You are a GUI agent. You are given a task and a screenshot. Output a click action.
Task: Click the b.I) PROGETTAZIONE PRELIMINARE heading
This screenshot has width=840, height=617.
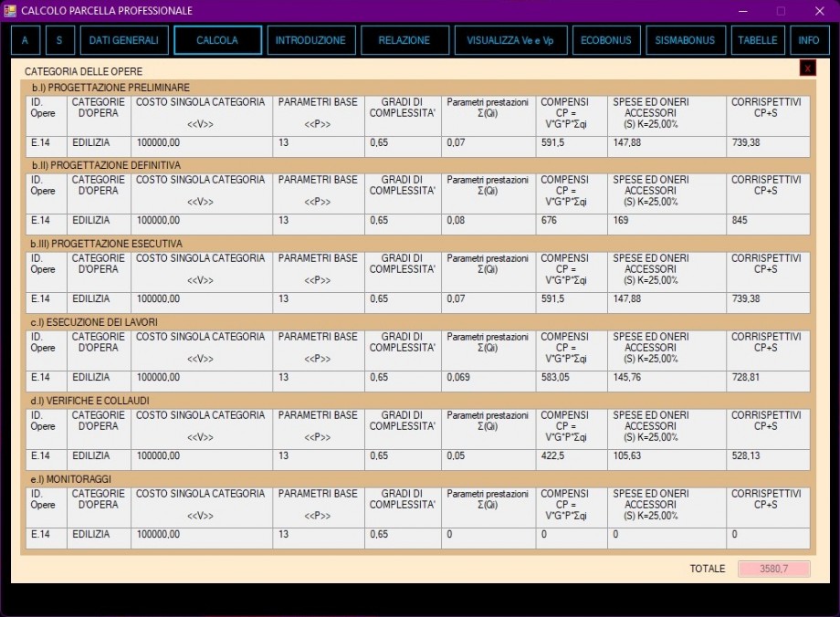tap(110, 88)
